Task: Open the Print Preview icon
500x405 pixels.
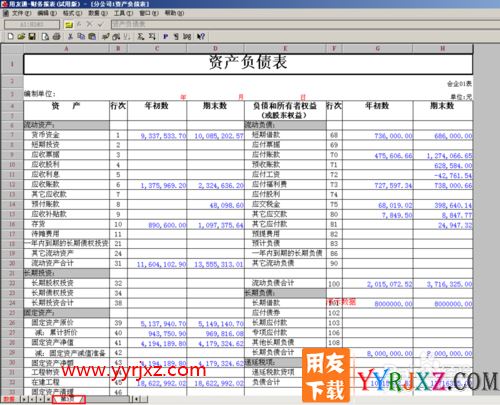Action: [45, 36]
